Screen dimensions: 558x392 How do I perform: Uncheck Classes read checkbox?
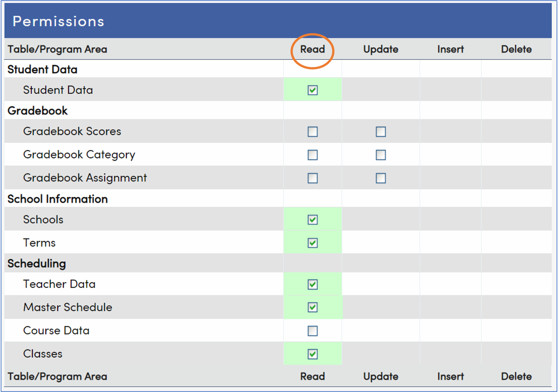(312, 354)
